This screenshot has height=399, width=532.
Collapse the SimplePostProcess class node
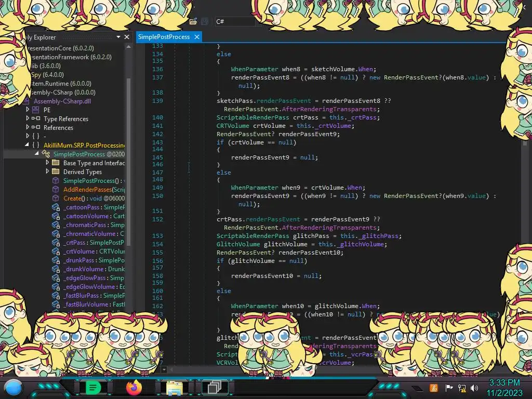pyautogui.click(x=37, y=153)
